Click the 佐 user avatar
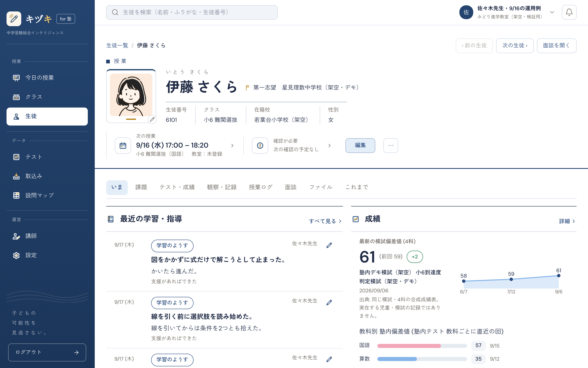 pos(466,12)
